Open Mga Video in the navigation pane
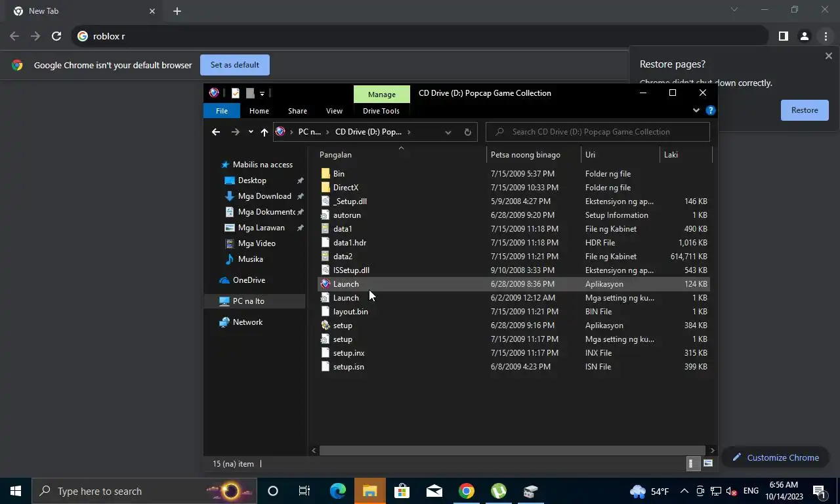This screenshot has height=504, width=840. coord(257,243)
